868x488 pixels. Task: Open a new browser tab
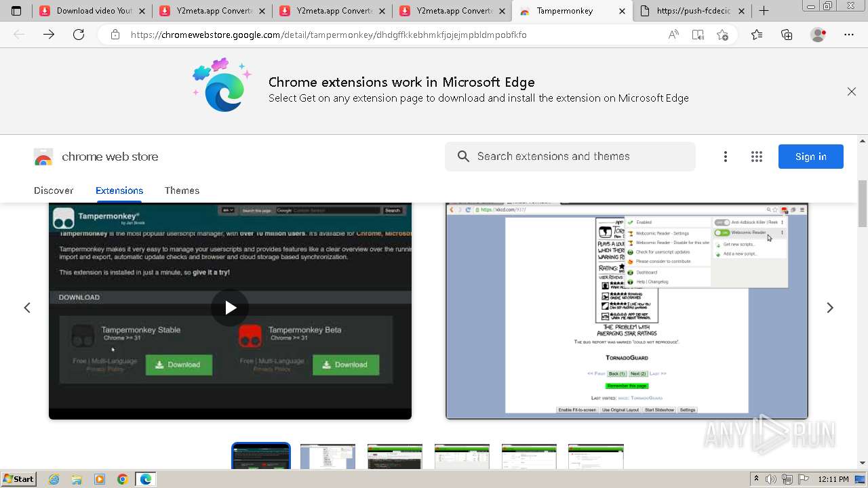[x=764, y=11]
